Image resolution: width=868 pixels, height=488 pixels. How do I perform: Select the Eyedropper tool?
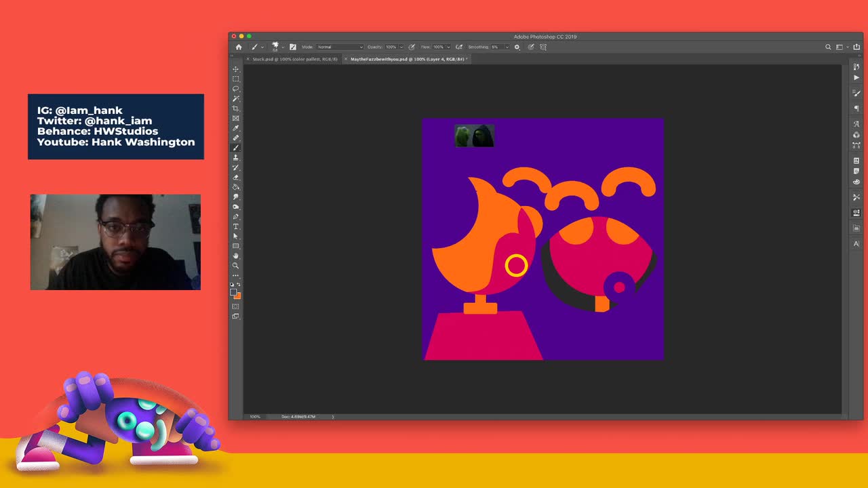tap(236, 128)
